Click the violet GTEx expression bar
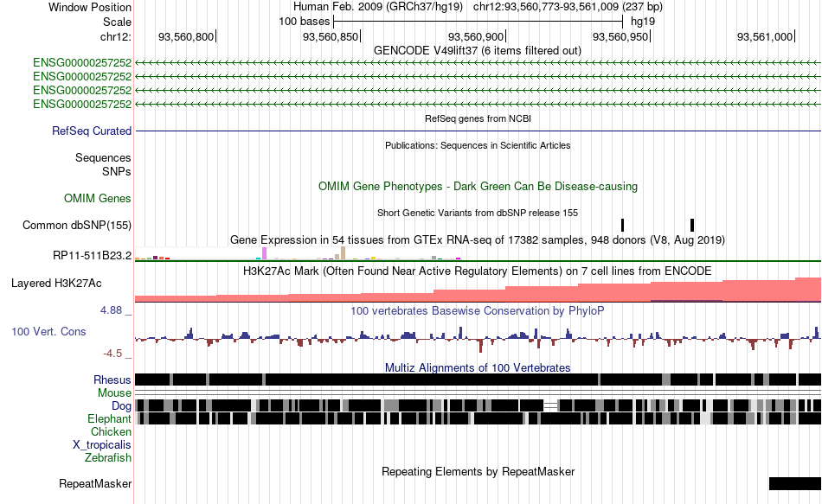 click(264, 253)
